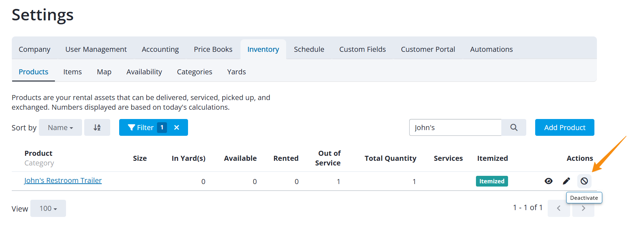The height and width of the screenshot is (228, 644).
Task: Select the Automations settings tab
Action: coord(491,49)
